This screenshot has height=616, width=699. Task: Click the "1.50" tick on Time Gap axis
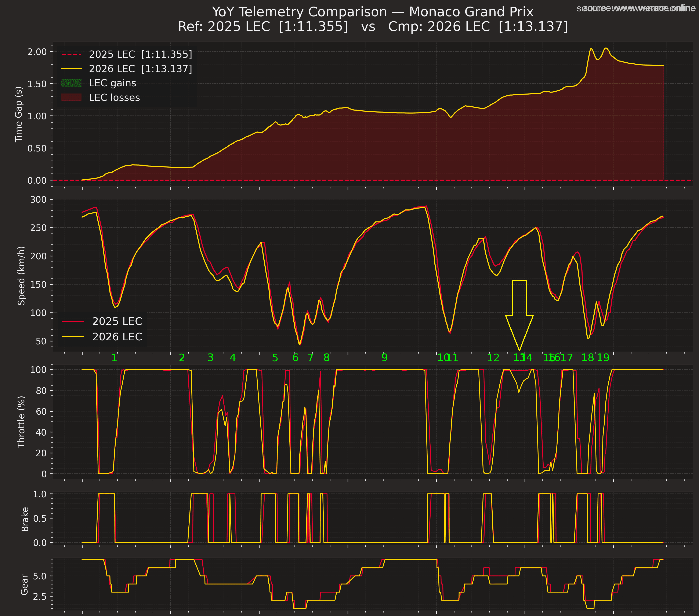(x=37, y=84)
